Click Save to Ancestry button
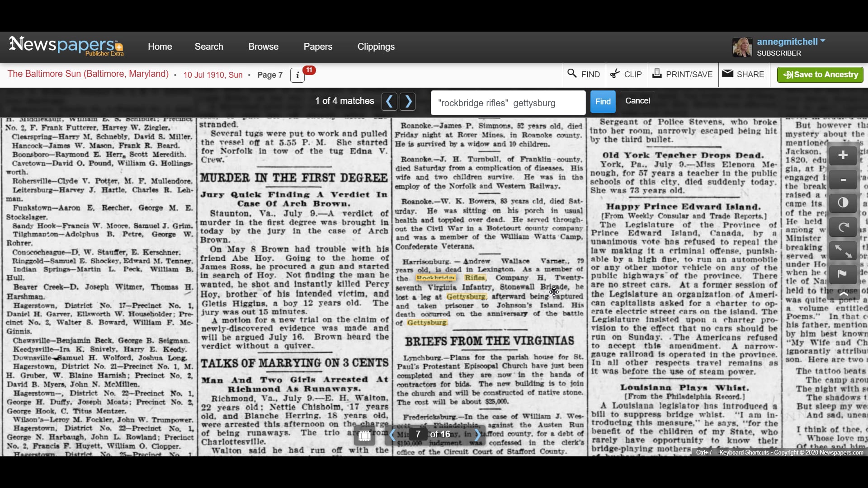The width and height of the screenshot is (868, 488). point(820,75)
